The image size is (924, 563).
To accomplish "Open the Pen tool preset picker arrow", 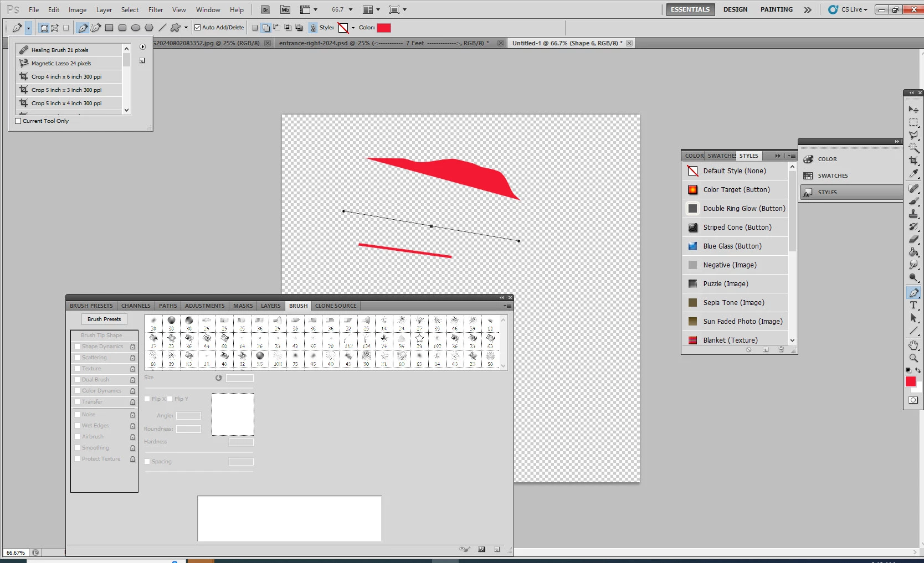I will click(x=28, y=28).
